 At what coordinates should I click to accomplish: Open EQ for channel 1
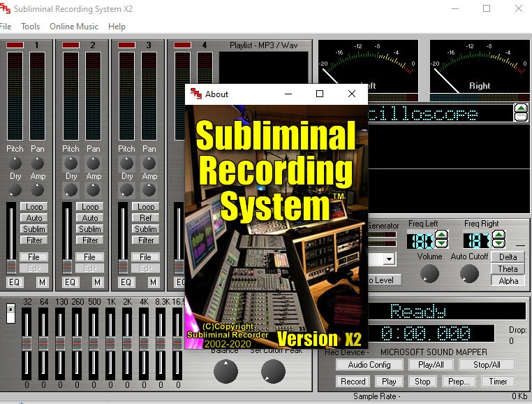click(x=14, y=282)
